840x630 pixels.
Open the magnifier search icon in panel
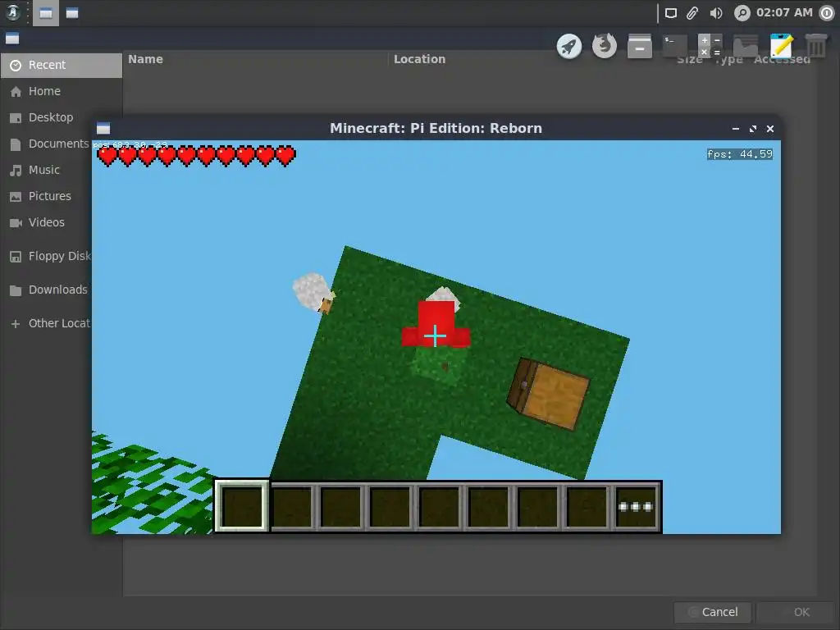(742, 13)
